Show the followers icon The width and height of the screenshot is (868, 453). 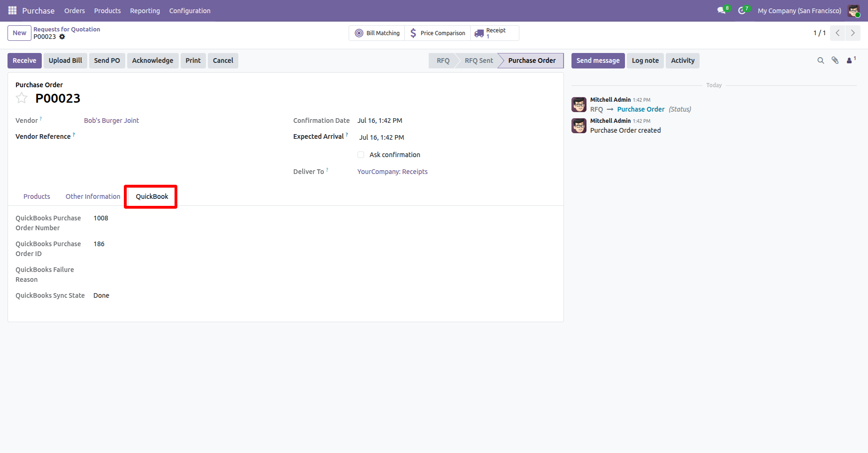[851, 60]
